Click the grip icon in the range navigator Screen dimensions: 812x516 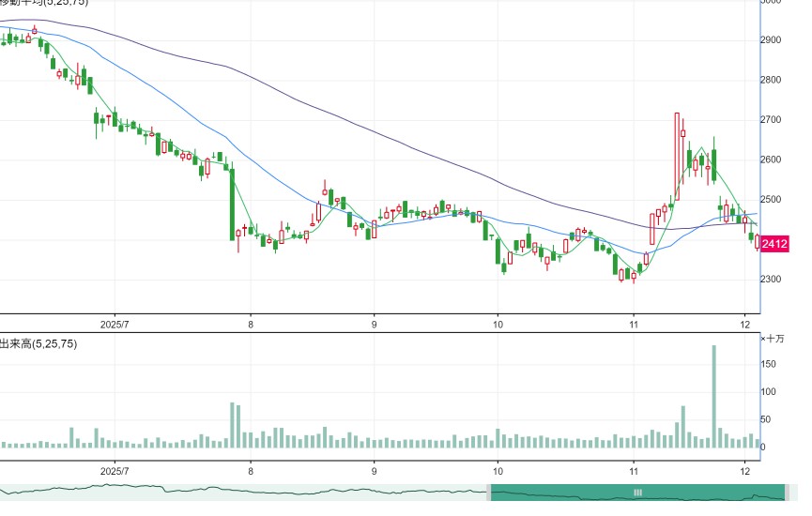[637, 493]
